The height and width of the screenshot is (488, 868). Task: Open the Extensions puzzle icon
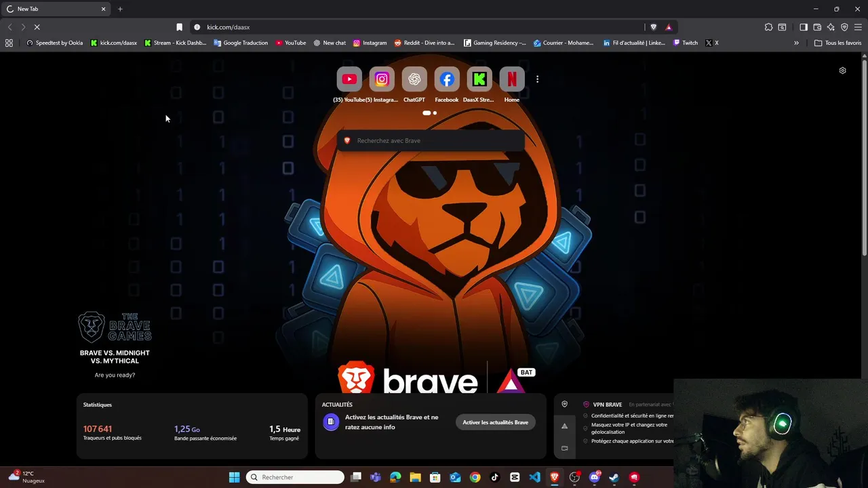tap(768, 27)
